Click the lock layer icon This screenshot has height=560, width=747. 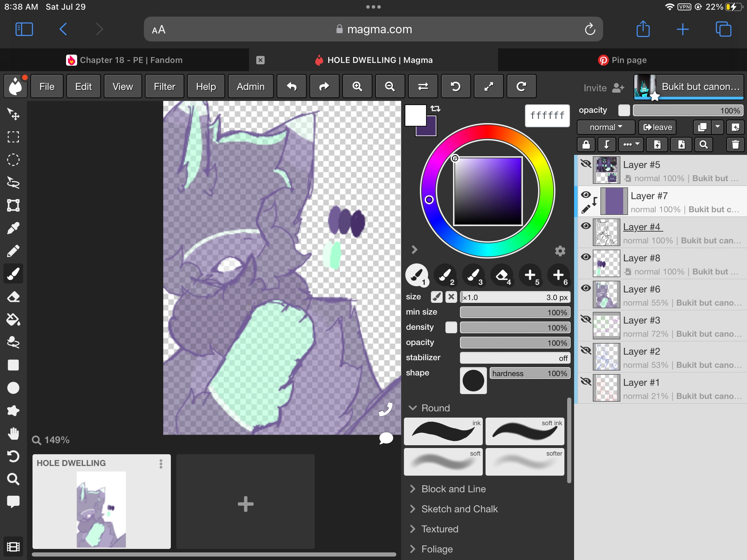586,144
